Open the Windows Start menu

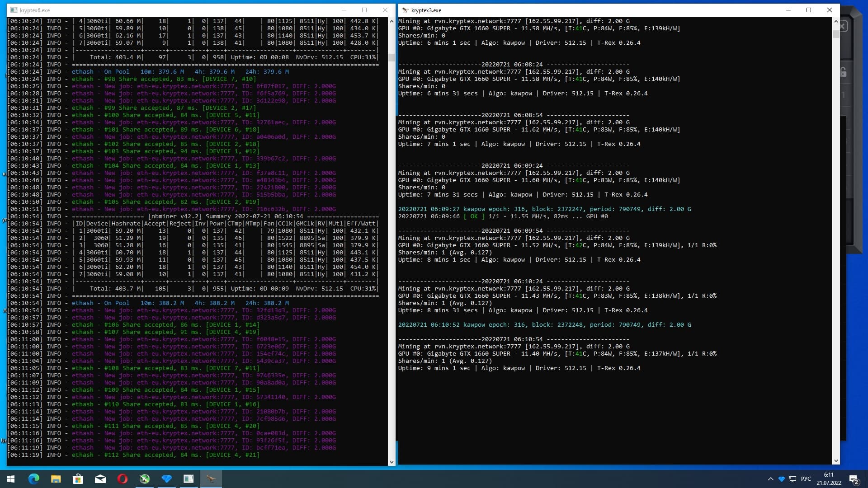coord(11,479)
